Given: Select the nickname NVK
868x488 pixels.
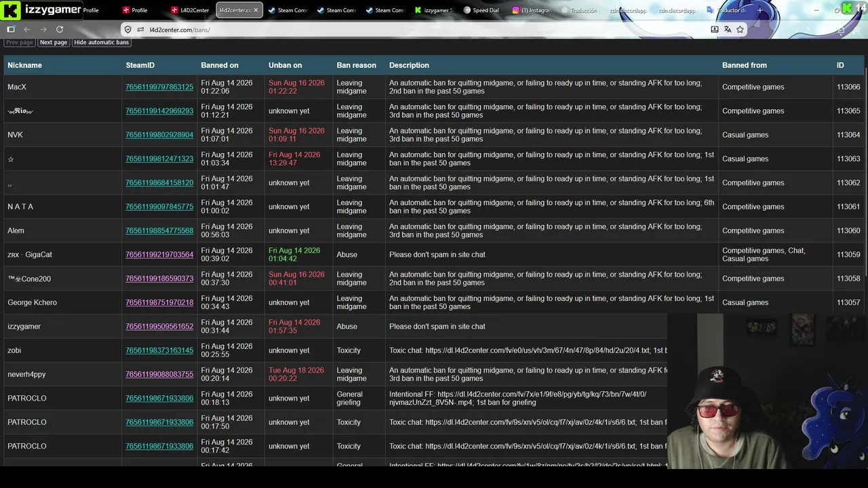Looking at the screenshot, I should (x=15, y=135).
